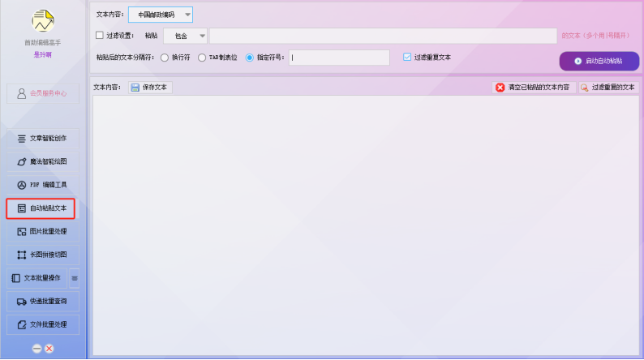Open PDF 编辑工具 sidebar item
Screen dimensions: 644x360
43,185
